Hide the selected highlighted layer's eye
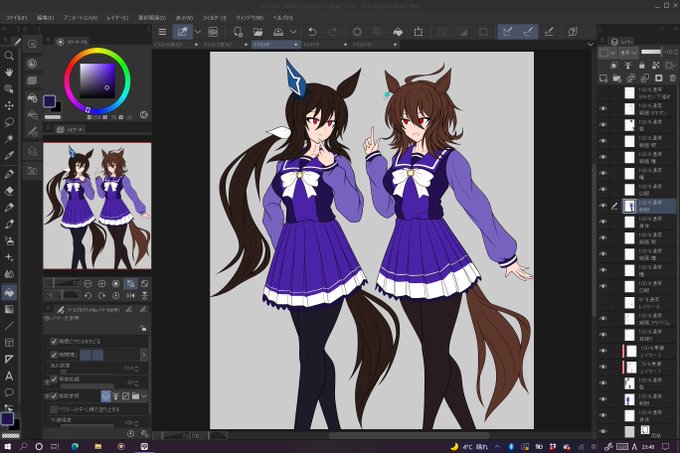The width and height of the screenshot is (680, 453). [x=603, y=206]
